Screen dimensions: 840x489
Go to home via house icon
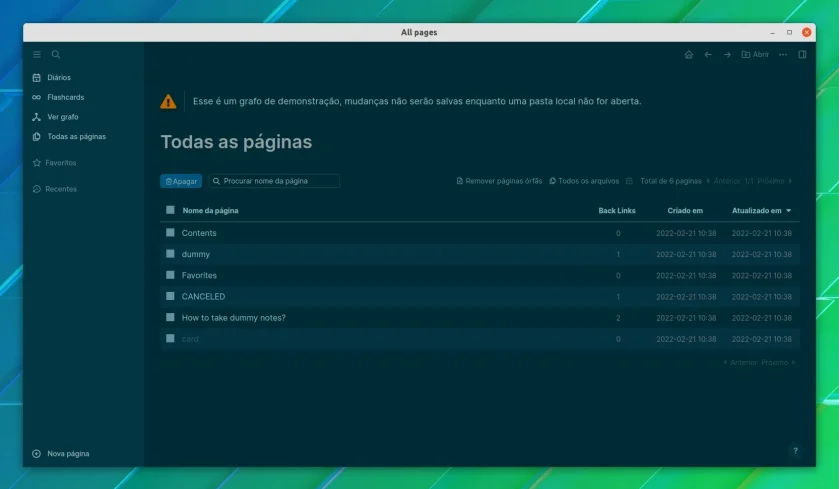(689, 54)
